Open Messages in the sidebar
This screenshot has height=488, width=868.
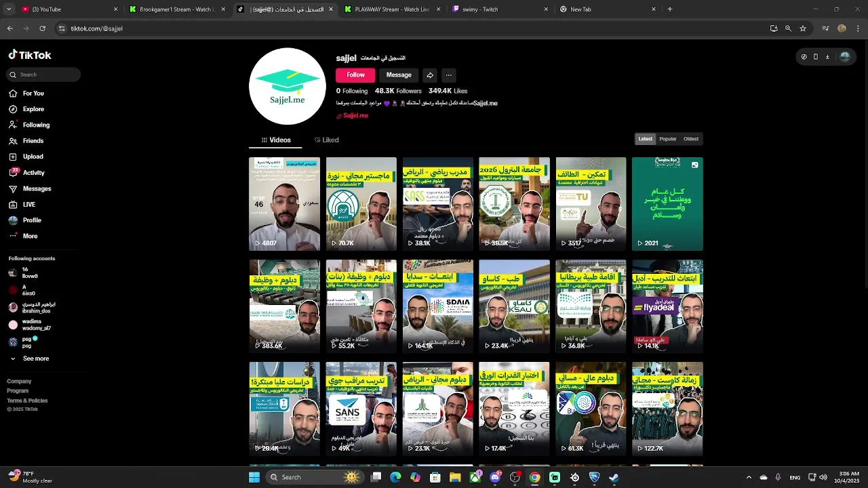click(37, 188)
